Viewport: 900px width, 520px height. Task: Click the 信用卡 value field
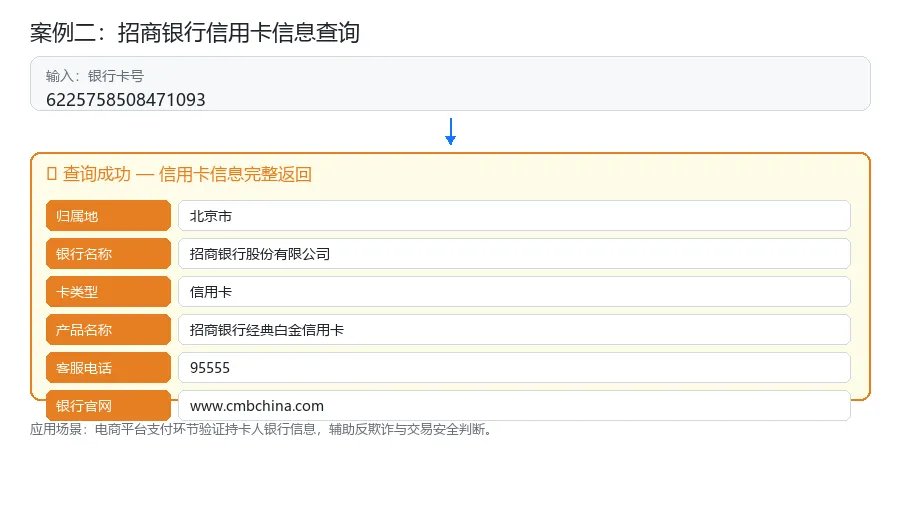(514, 292)
